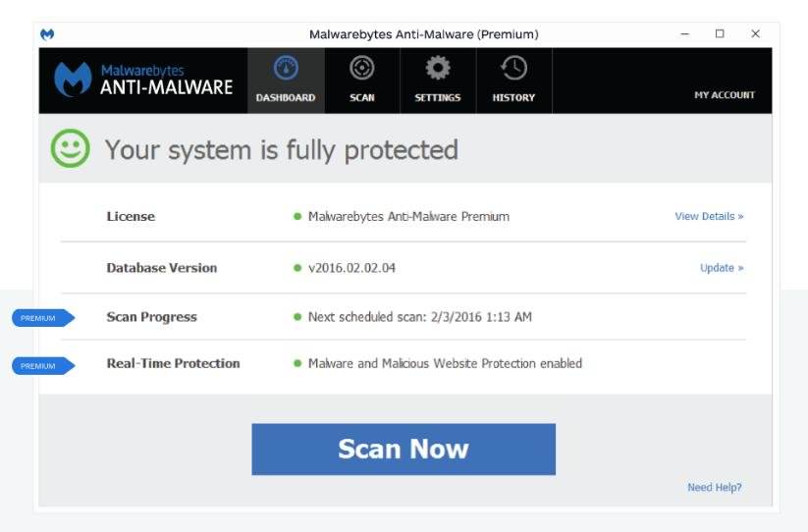808x532 pixels.
Task: Click 'Next scheduled scan: 2/3/2016 1:13 AM'
Action: pyautogui.click(x=420, y=317)
